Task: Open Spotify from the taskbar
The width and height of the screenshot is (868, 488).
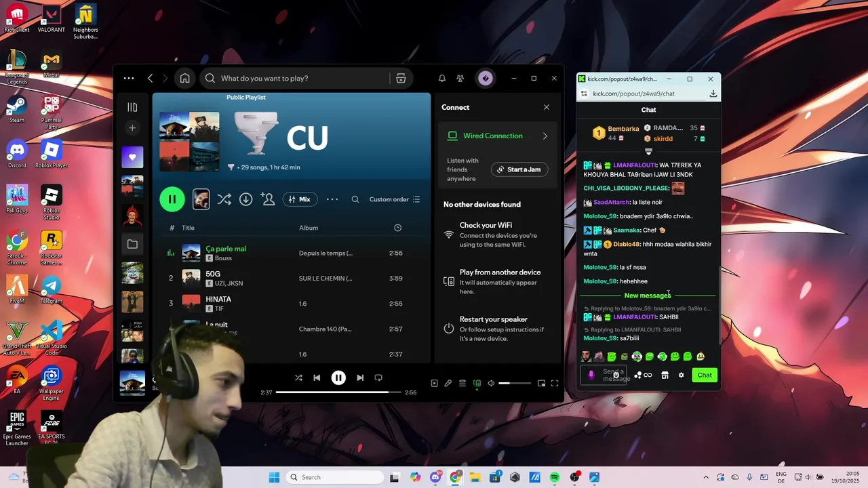Action: (555, 477)
